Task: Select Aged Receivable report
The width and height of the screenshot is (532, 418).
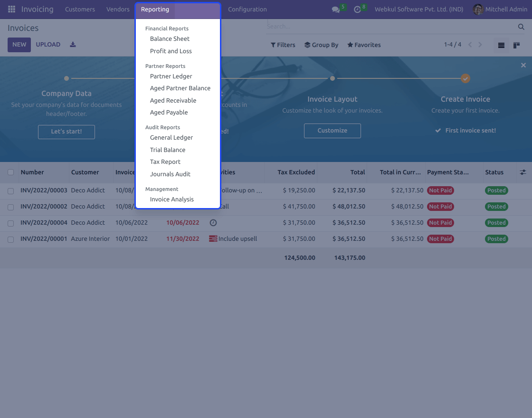Action: 173,100
